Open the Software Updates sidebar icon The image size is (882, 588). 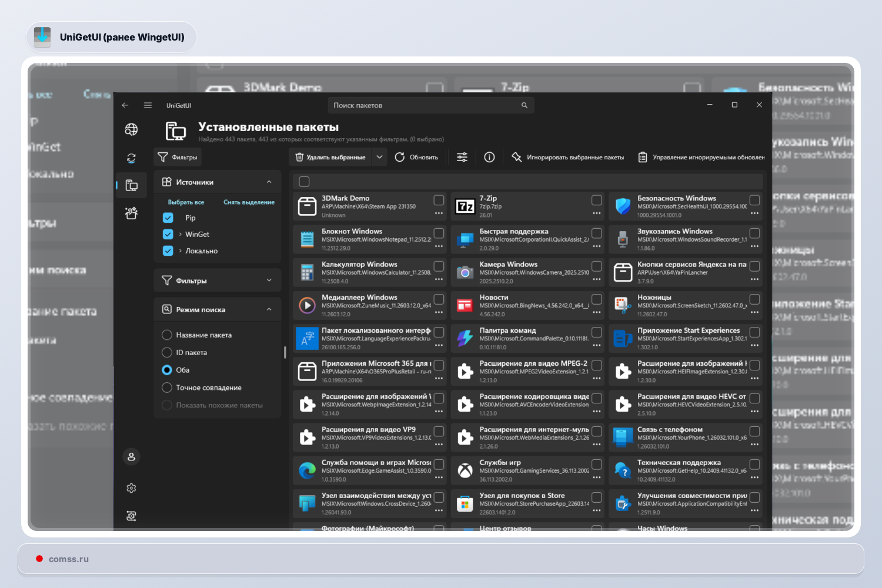tap(131, 158)
